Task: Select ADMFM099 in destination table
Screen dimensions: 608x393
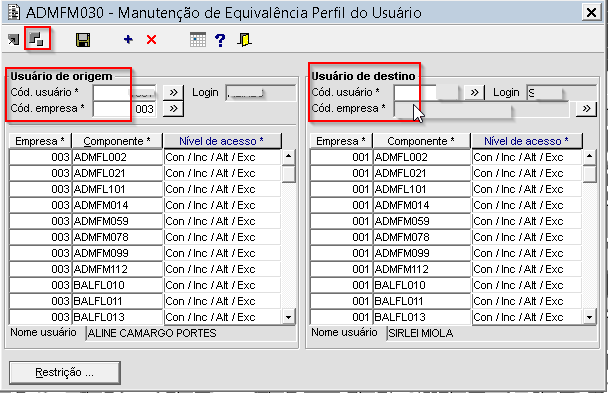Action: click(x=421, y=253)
